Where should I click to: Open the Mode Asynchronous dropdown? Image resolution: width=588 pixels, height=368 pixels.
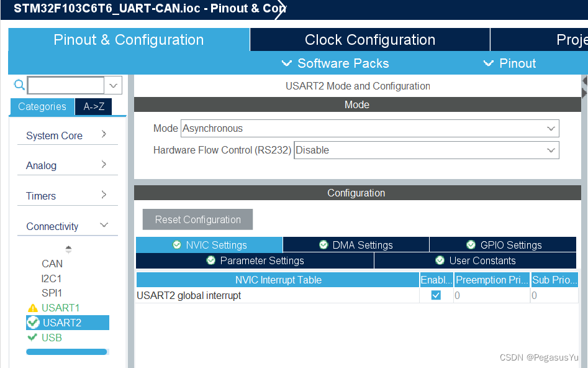[369, 129]
